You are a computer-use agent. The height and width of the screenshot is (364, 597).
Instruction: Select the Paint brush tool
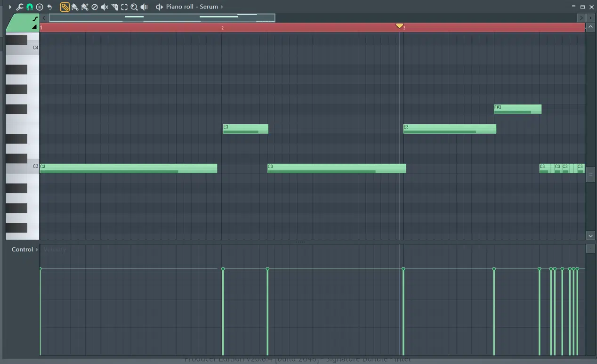click(x=75, y=7)
